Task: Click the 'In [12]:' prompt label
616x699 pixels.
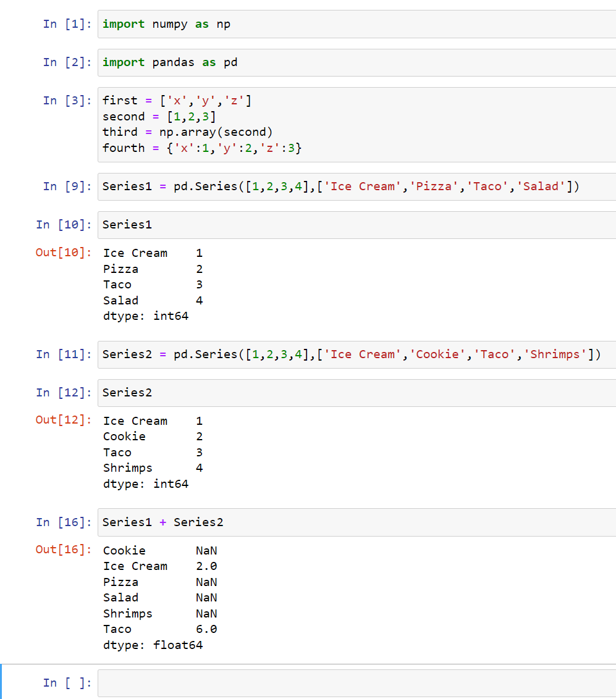Action: (x=64, y=393)
